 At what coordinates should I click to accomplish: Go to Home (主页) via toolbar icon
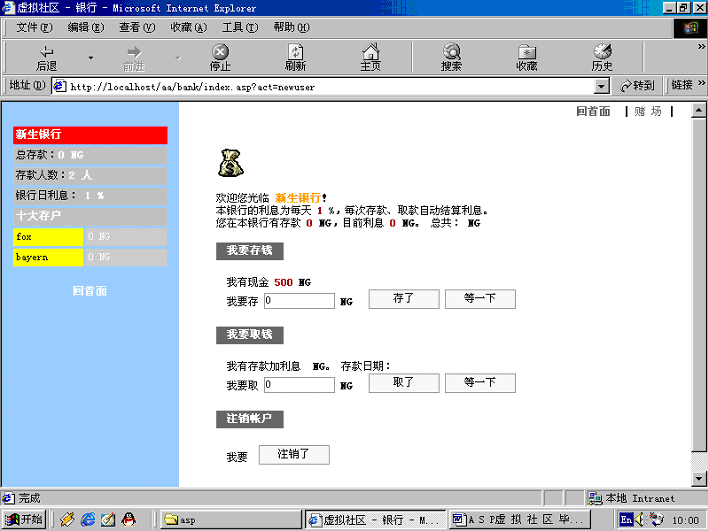[370, 57]
